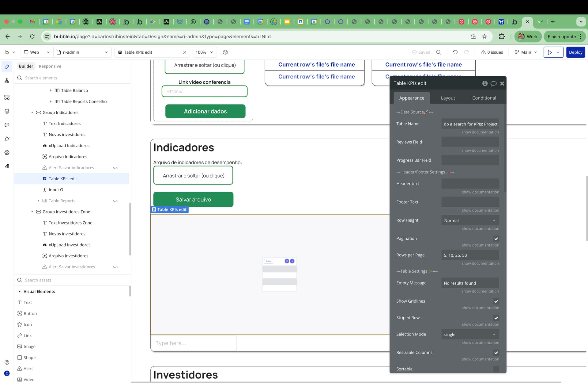
Task: Open the Styles palette icon
Action: point(7,125)
